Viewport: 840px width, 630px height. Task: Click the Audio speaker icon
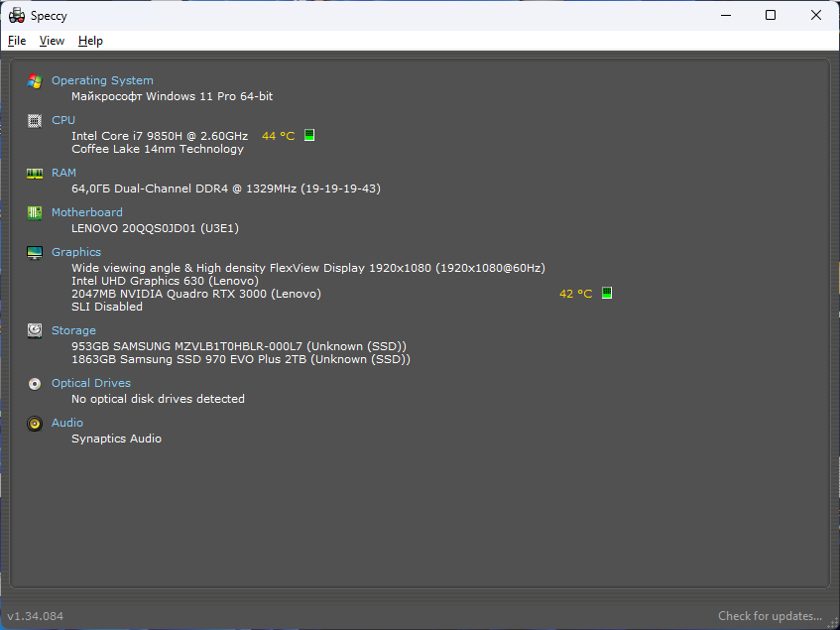pos(35,424)
